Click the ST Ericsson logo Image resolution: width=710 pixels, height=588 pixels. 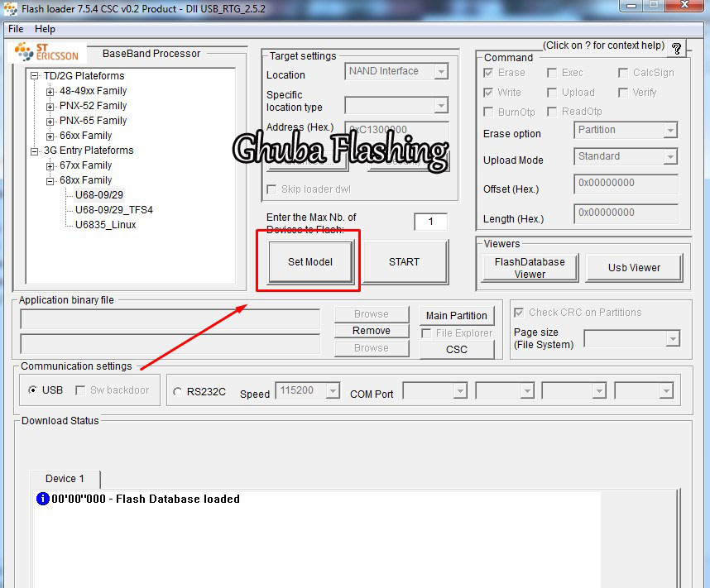click(x=46, y=52)
